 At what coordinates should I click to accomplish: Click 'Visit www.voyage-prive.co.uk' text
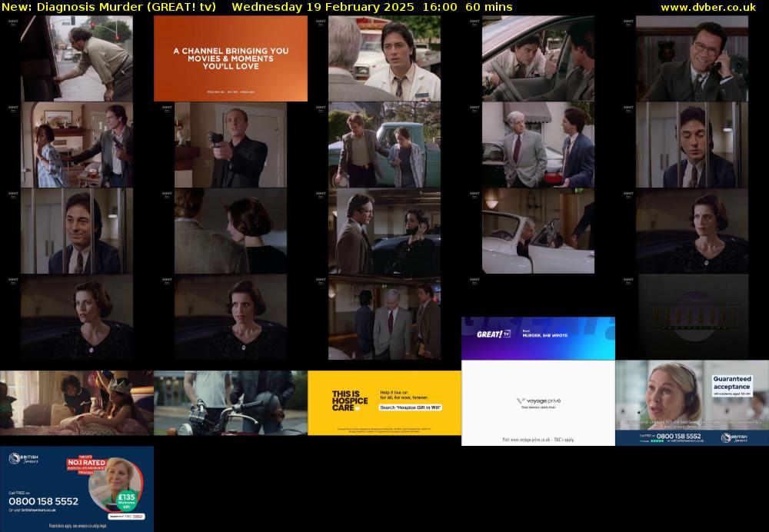click(538, 440)
